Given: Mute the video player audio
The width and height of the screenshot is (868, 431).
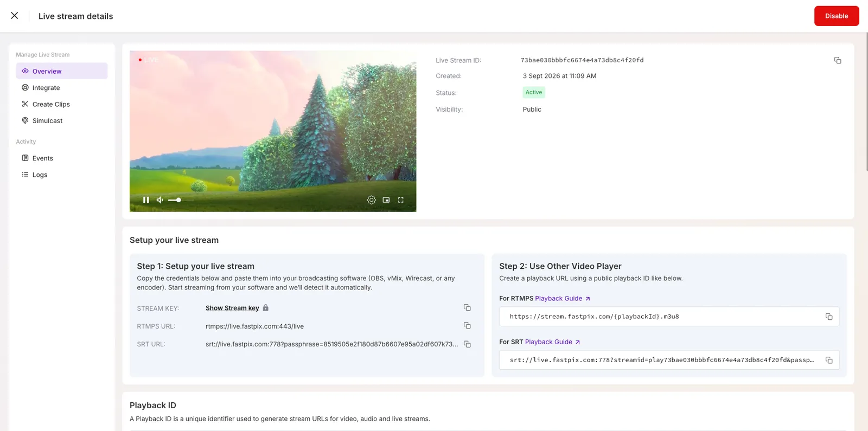Looking at the screenshot, I should (159, 200).
